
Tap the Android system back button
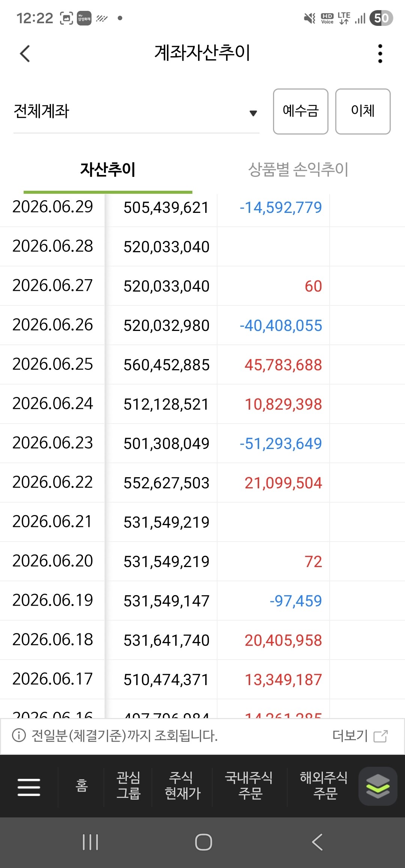point(317,842)
